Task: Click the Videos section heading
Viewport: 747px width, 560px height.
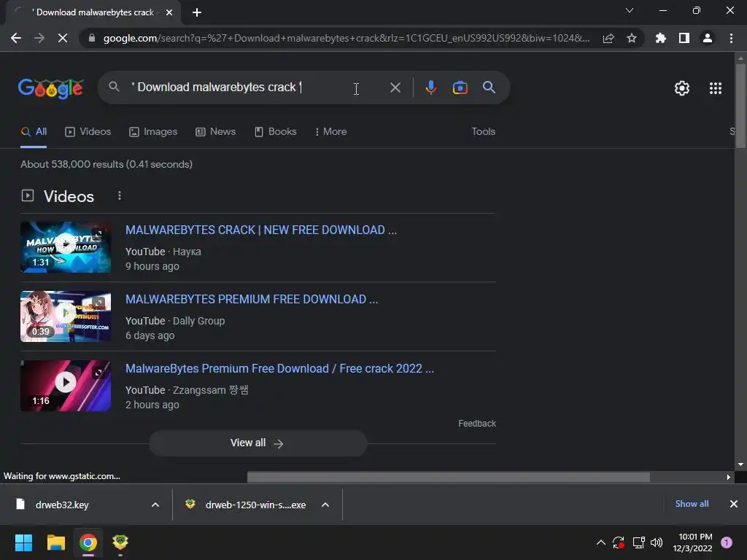Action: tap(69, 196)
